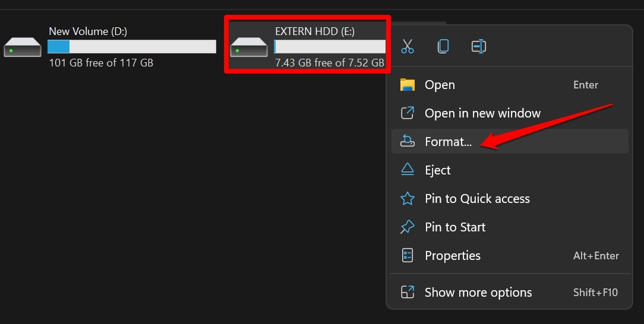Click the 101 GB free of 117 GB text
The height and width of the screenshot is (324, 644).
point(101,63)
